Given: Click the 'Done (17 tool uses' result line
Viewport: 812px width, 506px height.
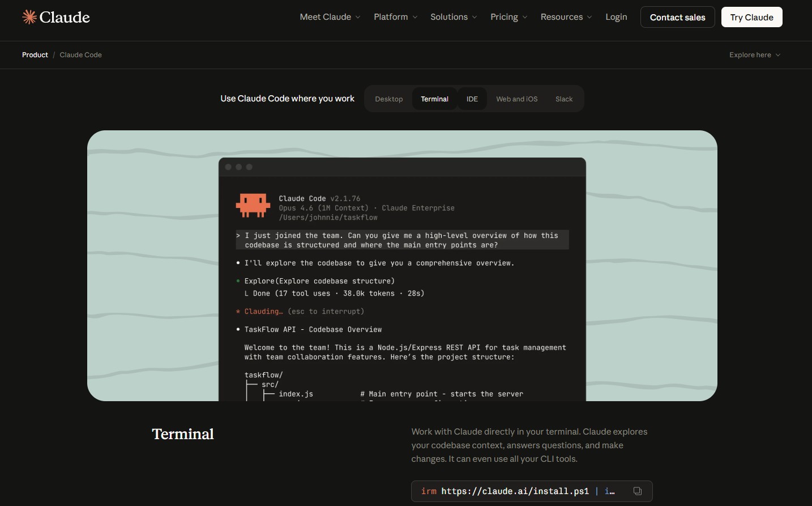Looking at the screenshot, I should pyautogui.click(x=334, y=294).
